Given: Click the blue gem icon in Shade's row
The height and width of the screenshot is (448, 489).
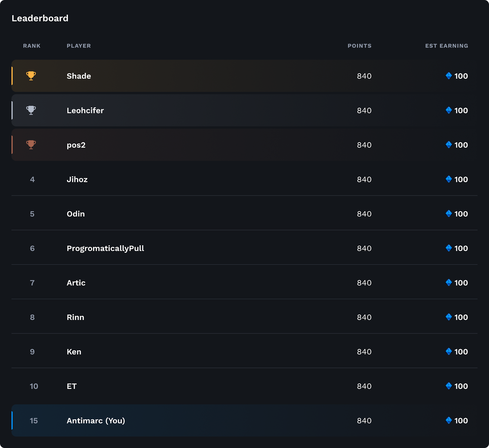Looking at the screenshot, I should (449, 76).
